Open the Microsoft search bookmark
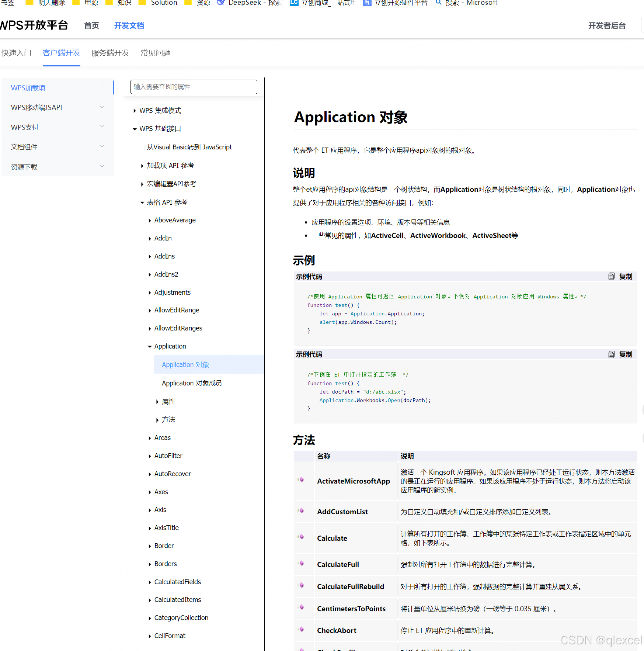Viewport: 644px width, 651px height. [466, 3]
